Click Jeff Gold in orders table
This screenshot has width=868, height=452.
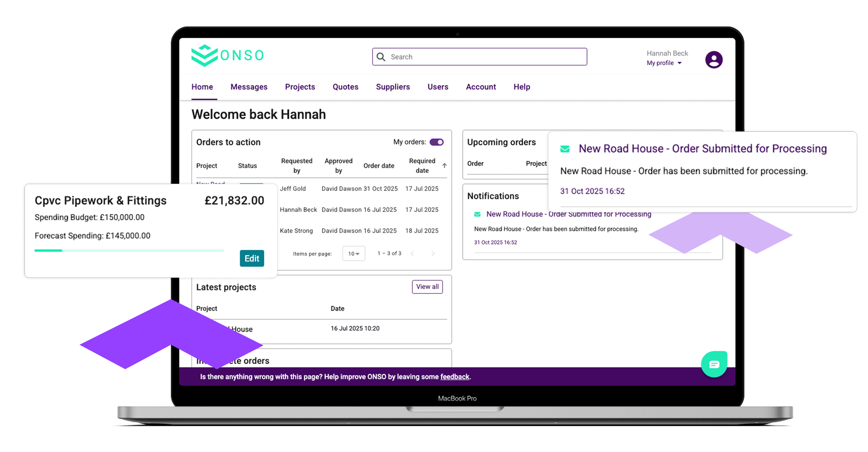(x=293, y=189)
